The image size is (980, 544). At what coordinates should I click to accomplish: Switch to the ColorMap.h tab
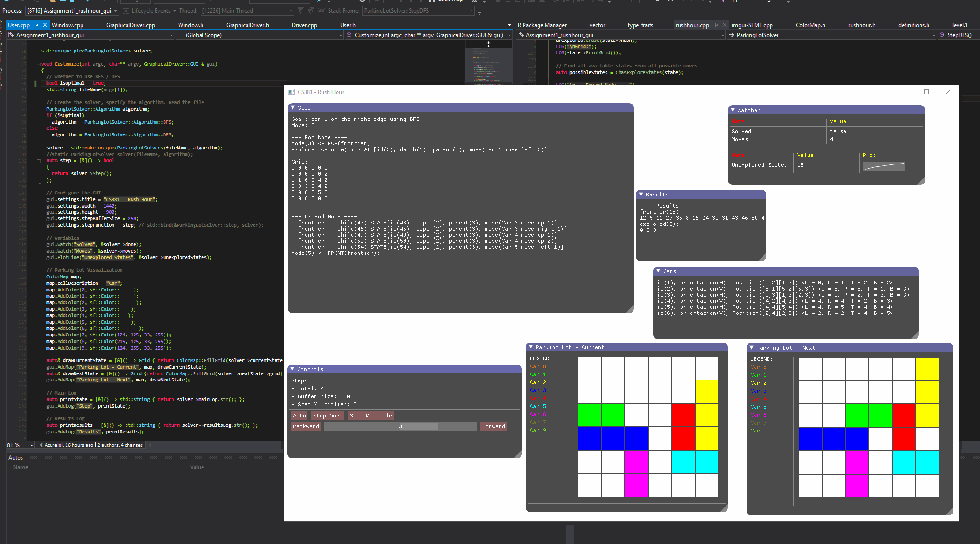[810, 25]
